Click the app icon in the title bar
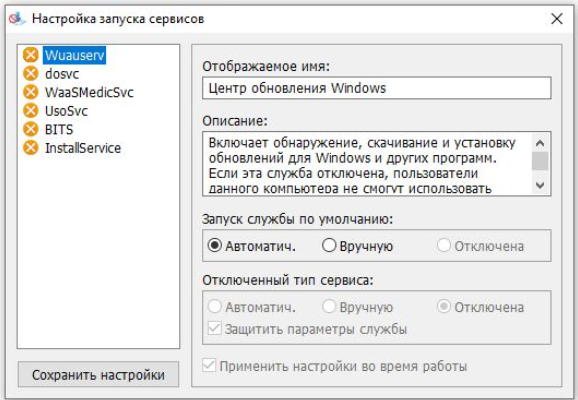This screenshot has height=400, width=578. point(17,18)
